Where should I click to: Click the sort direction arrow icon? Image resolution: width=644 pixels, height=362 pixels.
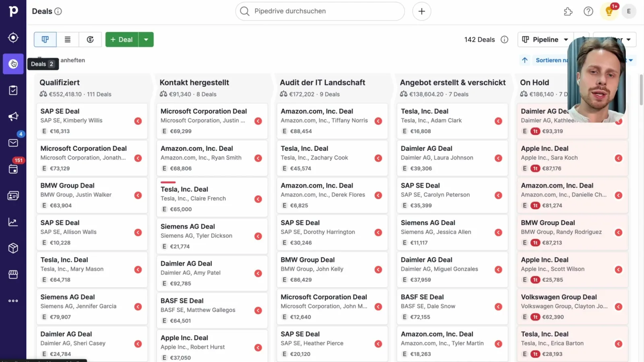click(x=525, y=60)
